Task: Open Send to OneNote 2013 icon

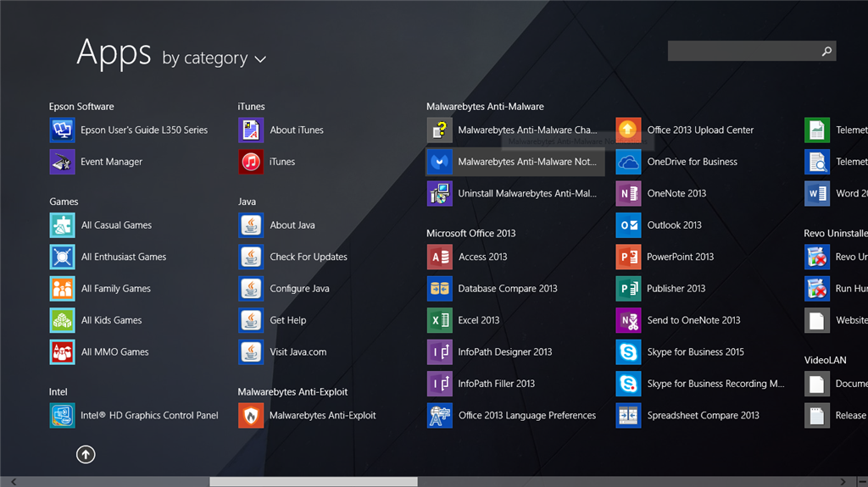Action: pyautogui.click(x=628, y=320)
